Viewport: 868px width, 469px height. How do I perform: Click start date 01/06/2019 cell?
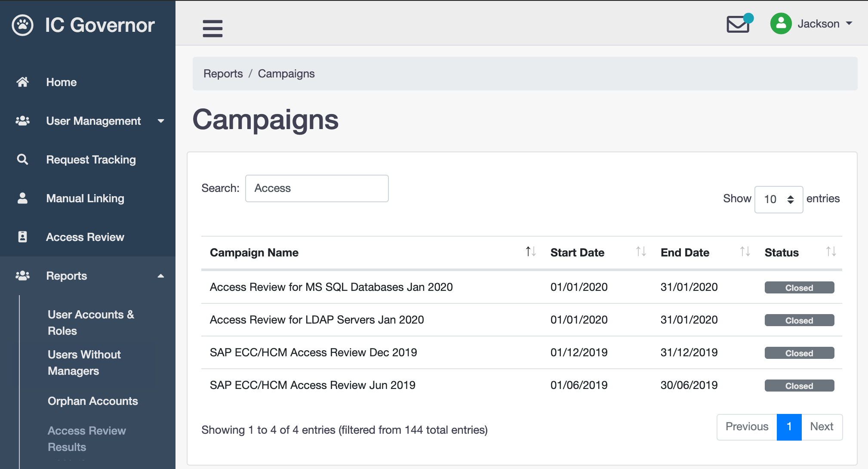(x=579, y=385)
